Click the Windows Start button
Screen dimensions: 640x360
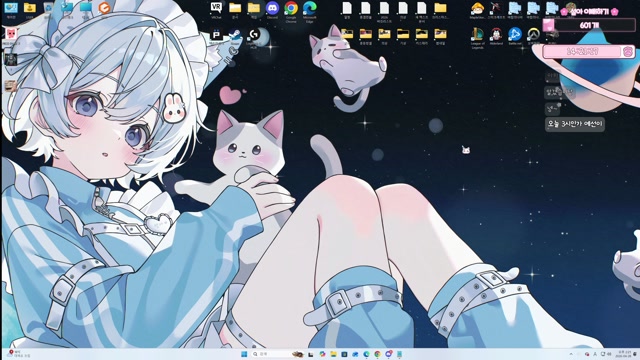pyautogui.click(x=244, y=354)
